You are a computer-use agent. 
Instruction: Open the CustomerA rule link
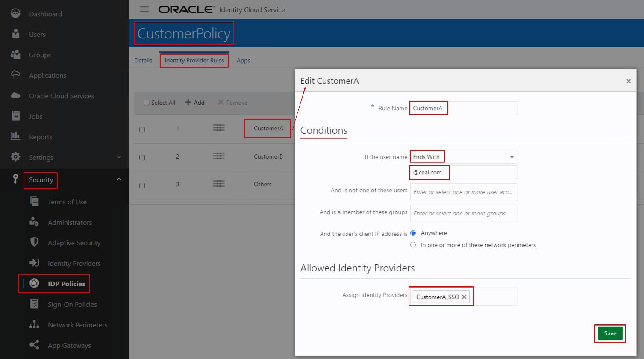pos(268,128)
